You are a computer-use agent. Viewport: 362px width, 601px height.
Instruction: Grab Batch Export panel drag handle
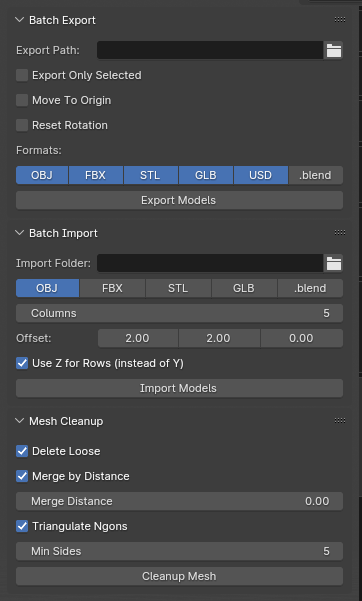coord(340,20)
